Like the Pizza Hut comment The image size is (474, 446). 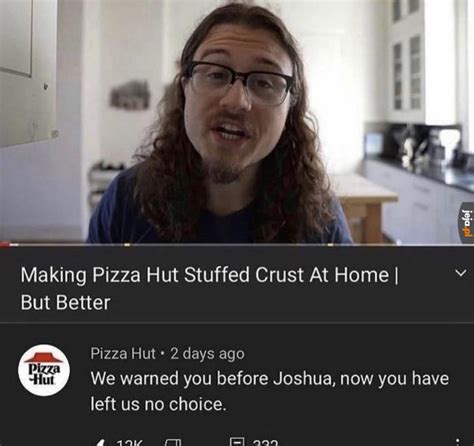(x=100, y=443)
